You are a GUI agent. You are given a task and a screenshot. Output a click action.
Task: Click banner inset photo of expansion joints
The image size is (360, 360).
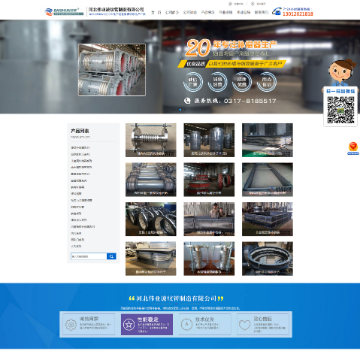[x=112, y=70]
